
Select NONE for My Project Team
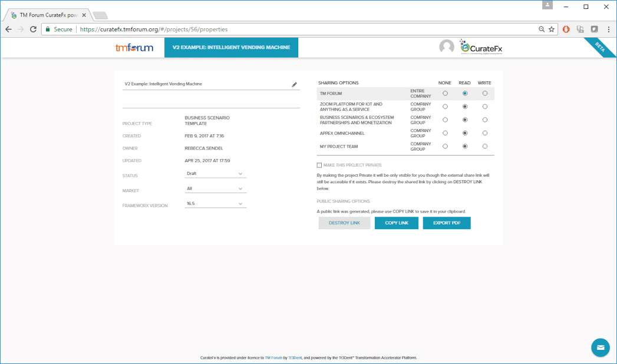coord(445,147)
